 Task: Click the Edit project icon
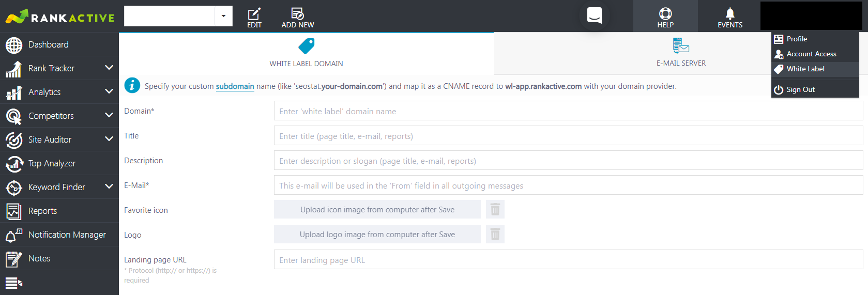(x=254, y=14)
